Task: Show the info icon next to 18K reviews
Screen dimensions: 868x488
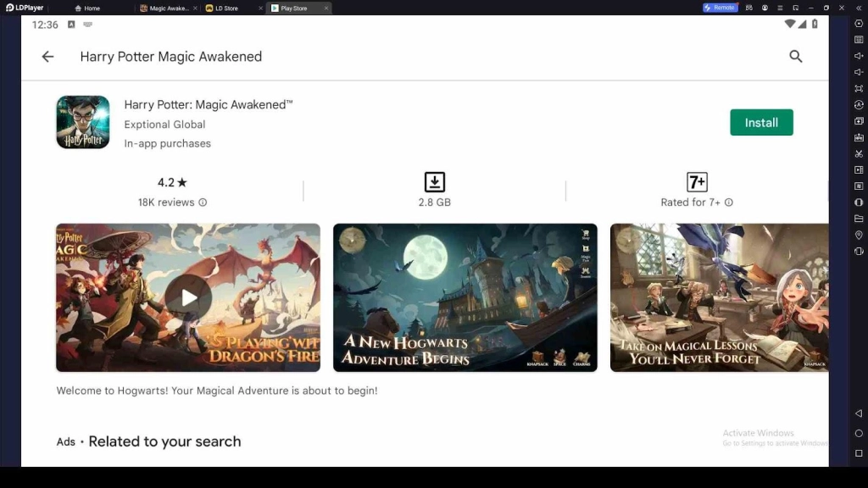Action: pos(203,202)
